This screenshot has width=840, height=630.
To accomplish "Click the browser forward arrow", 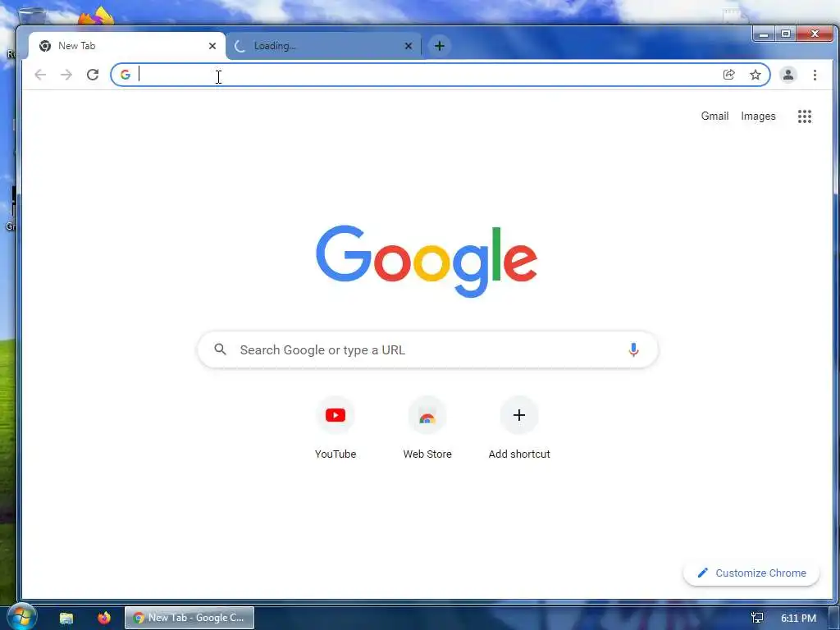I will [x=66, y=75].
